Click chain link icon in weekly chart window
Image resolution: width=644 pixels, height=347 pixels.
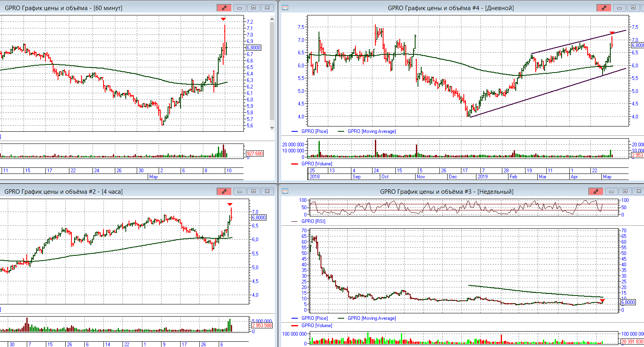596,191
